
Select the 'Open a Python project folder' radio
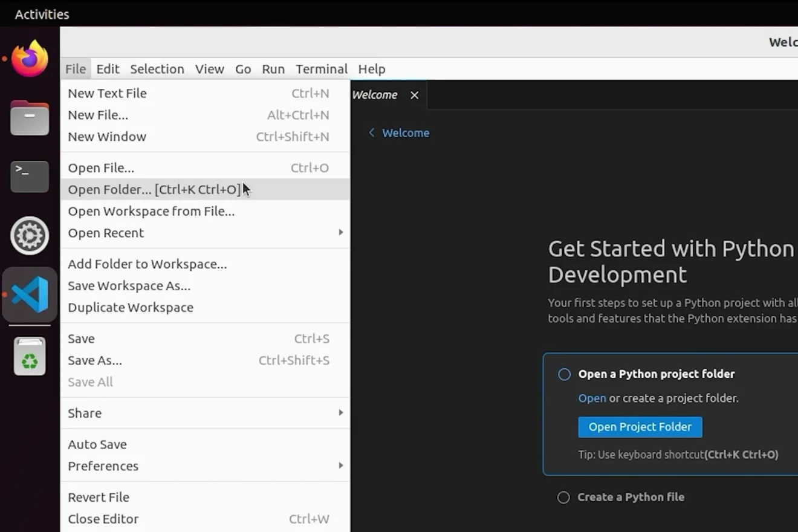[564, 374]
